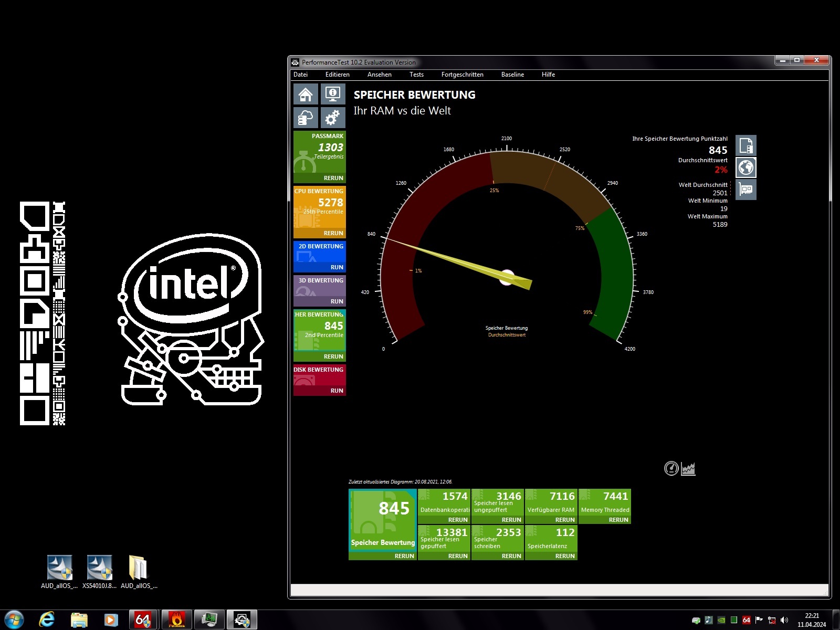Rerun the Memory Threaded test

[618, 520]
